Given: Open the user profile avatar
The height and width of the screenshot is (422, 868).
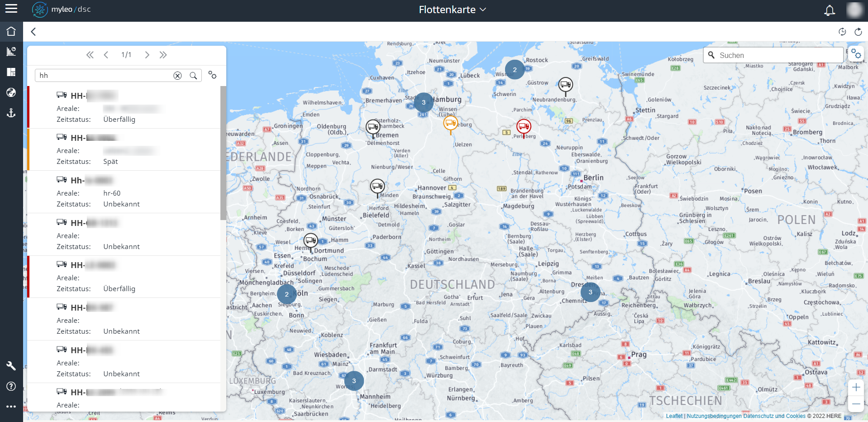Looking at the screenshot, I should (x=854, y=10).
